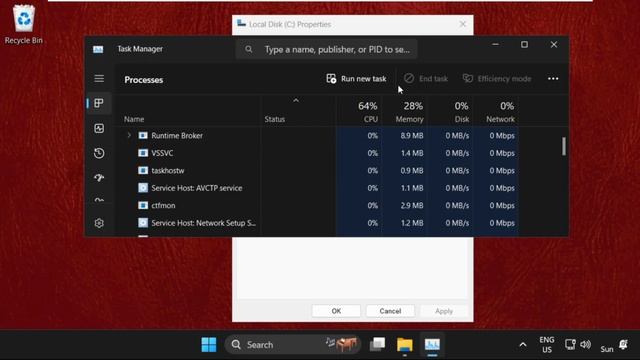Select the Runtime Broker process
Image resolution: width=640 pixels, height=360 pixels.
point(177,136)
